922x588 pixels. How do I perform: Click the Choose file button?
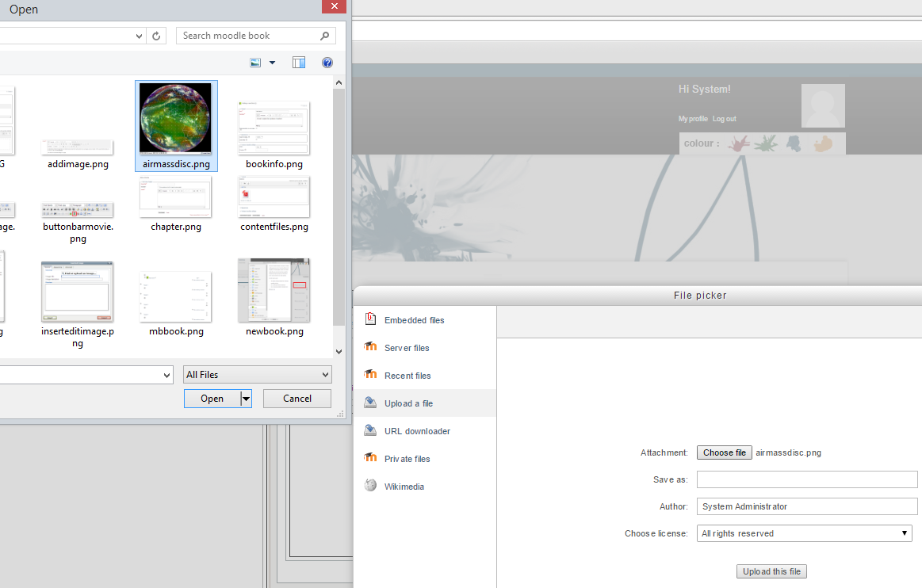[725, 452]
